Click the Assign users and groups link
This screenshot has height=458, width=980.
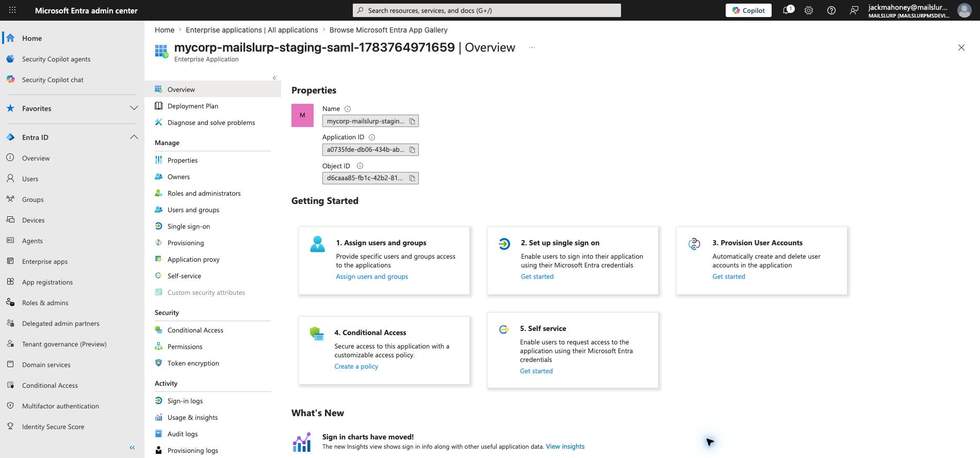pyautogui.click(x=372, y=277)
